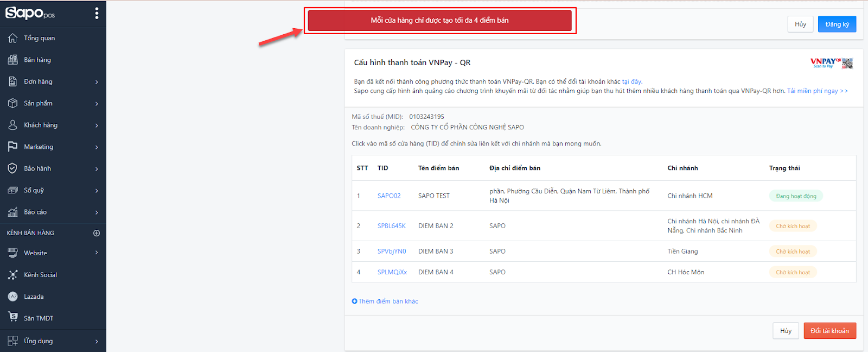
Task: Expand the Báo cáo submenu chevron
Action: (x=97, y=212)
